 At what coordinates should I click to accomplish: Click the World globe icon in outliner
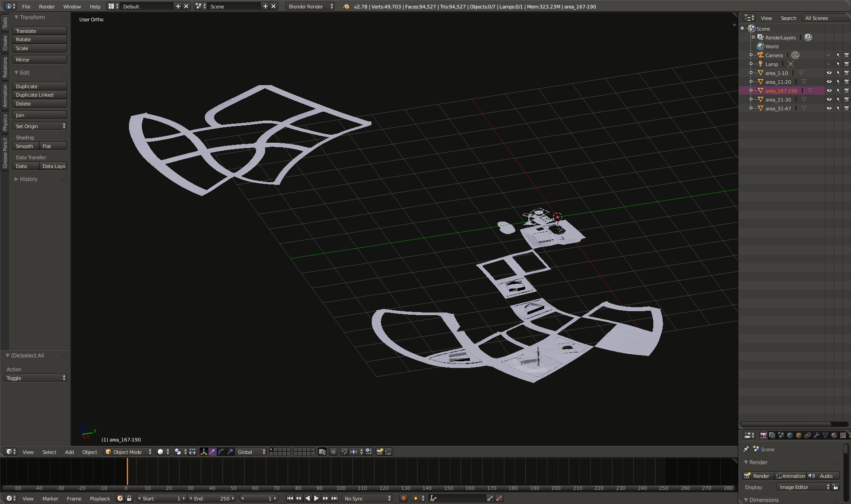[761, 47]
